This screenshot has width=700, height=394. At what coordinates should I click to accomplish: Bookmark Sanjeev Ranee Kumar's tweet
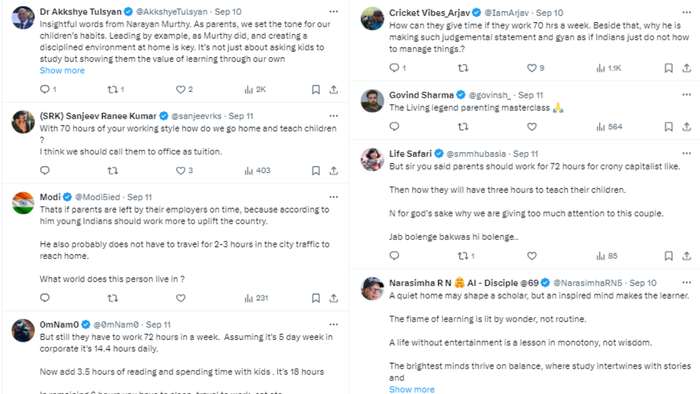tap(316, 171)
